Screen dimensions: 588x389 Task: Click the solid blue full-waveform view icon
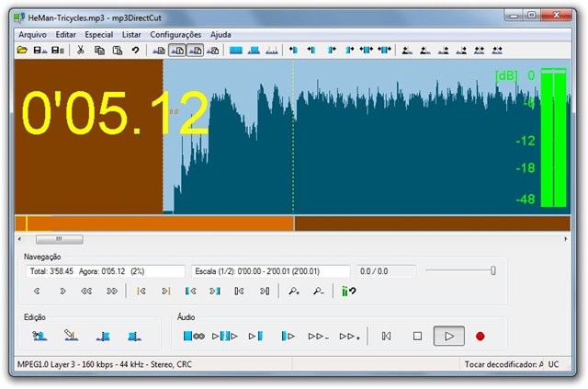[236, 50]
